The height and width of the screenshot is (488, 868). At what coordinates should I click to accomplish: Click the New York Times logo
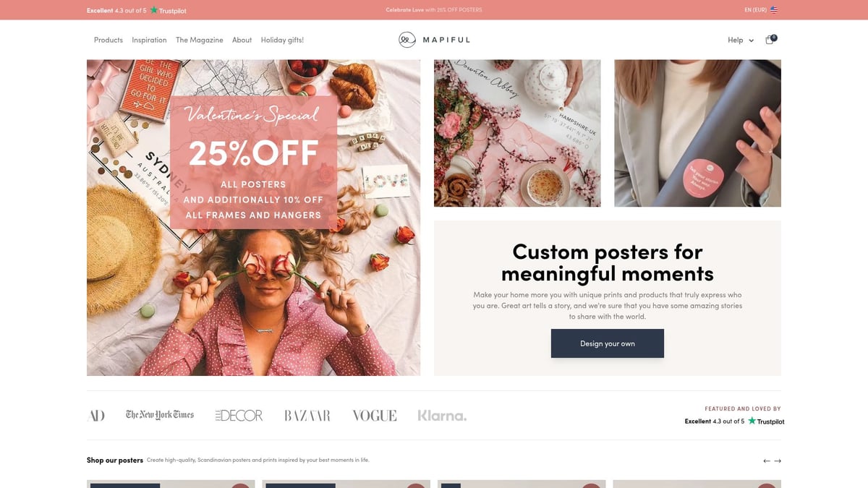pyautogui.click(x=160, y=415)
